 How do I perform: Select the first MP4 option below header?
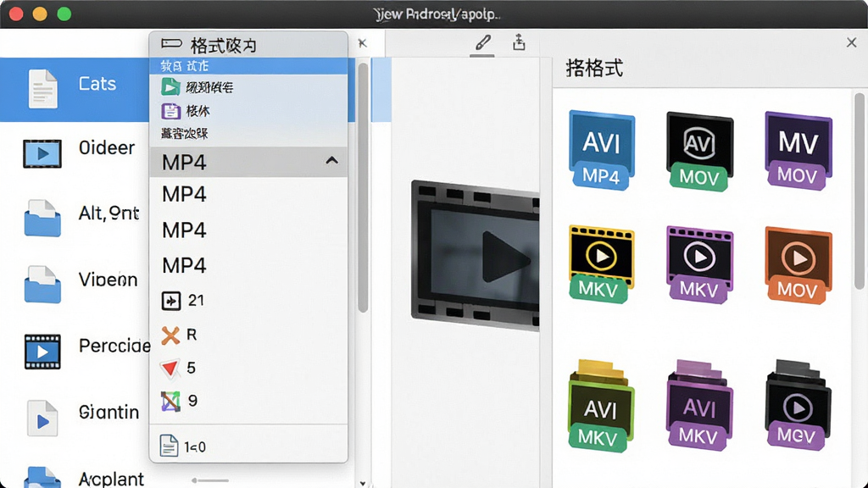(x=248, y=194)
